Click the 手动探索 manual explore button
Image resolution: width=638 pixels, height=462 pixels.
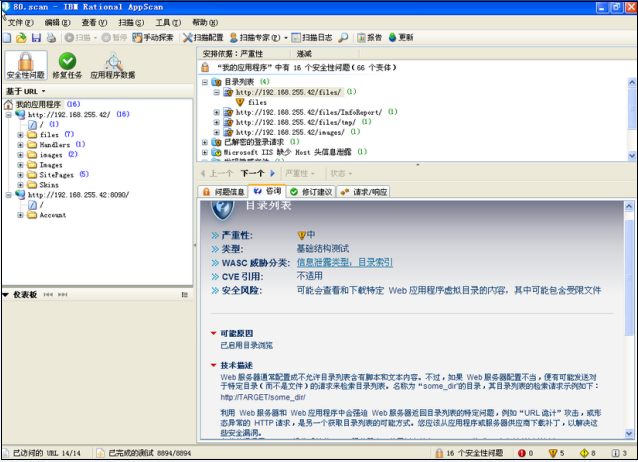(153, 37)
